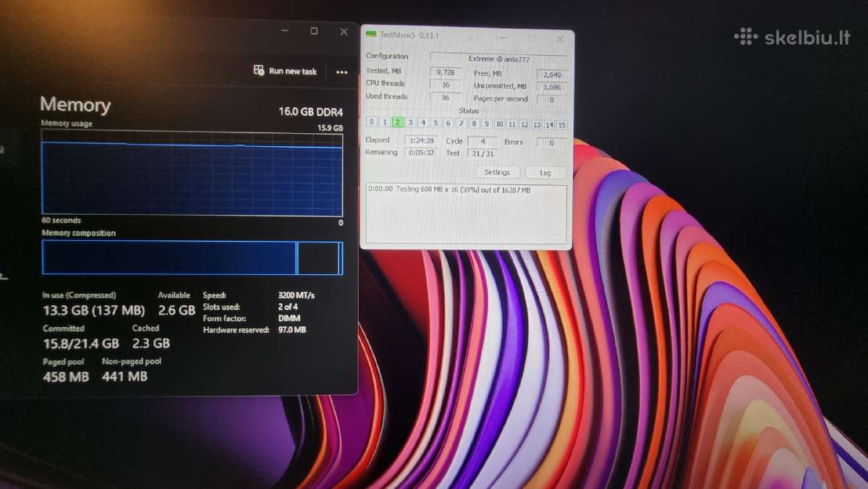Select status box for thread 3
868x489 pixels.
click(x=410, y=123)
